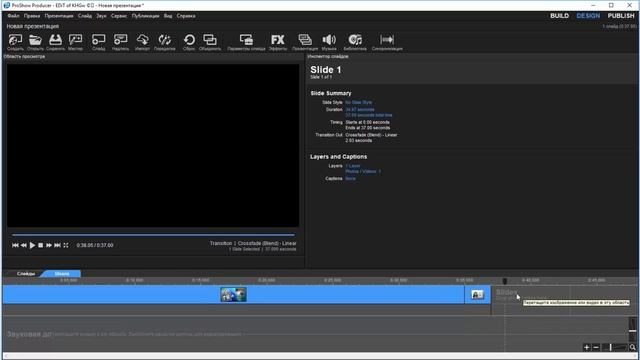Click the total time link under Duration
The image size is (640, 360).
[369, 115]
